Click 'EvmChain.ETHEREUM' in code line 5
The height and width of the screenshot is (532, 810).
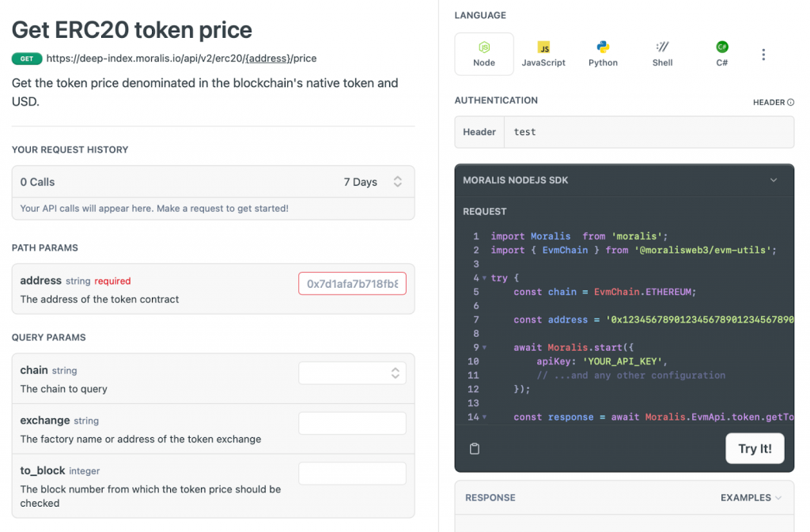(642, 292)
